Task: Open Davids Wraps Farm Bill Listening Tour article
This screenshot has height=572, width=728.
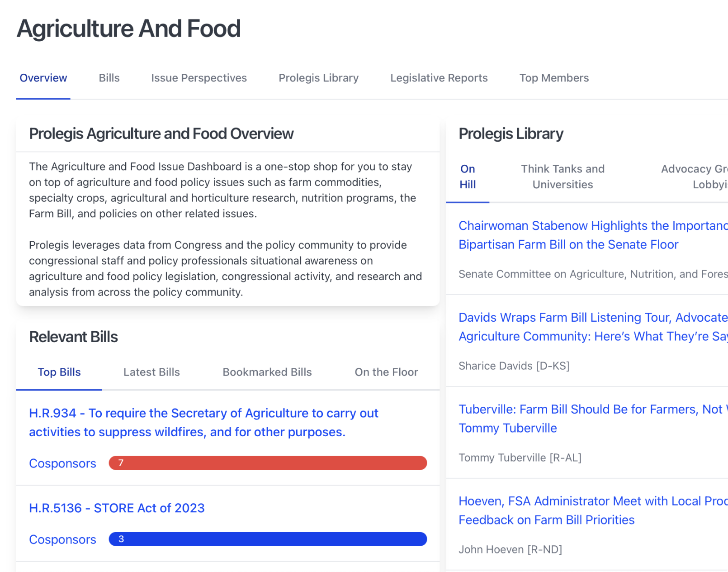Action: 593,327
